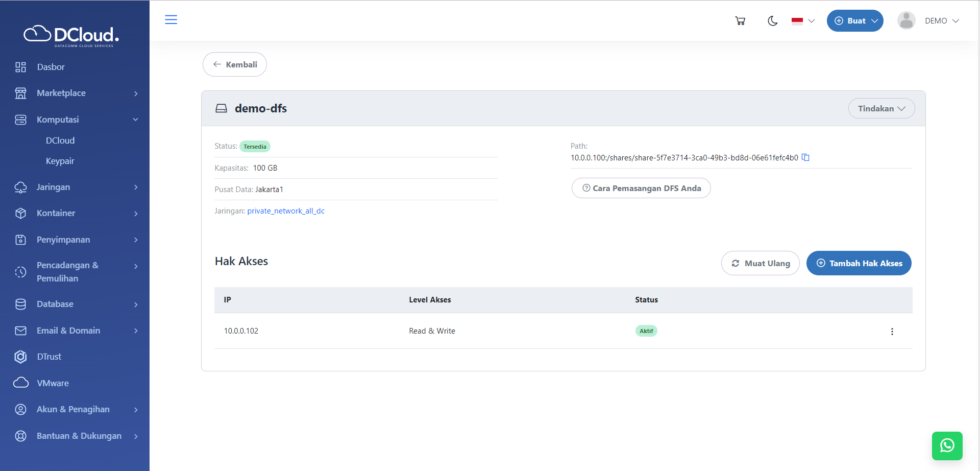The height and width of the screenshot is (471, 980).
Task: Click the hamburger menu icon
Action: 171,20
